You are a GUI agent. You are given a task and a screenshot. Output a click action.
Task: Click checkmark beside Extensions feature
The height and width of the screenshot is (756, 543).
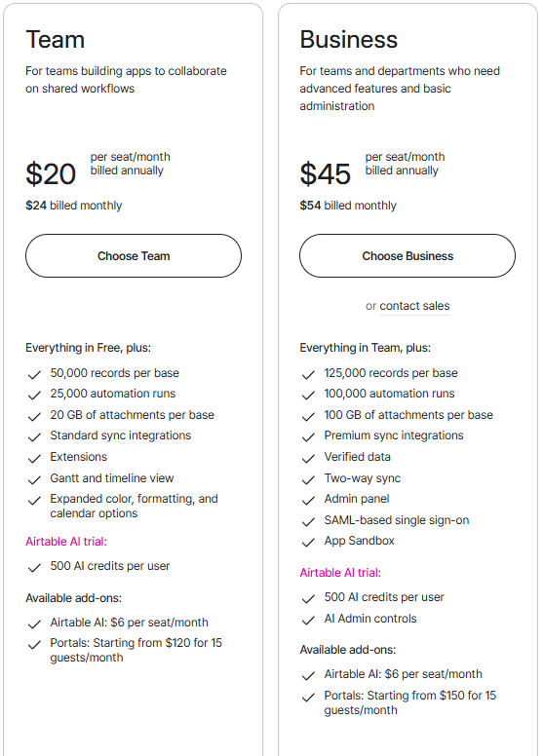click(x=34, y=459)
